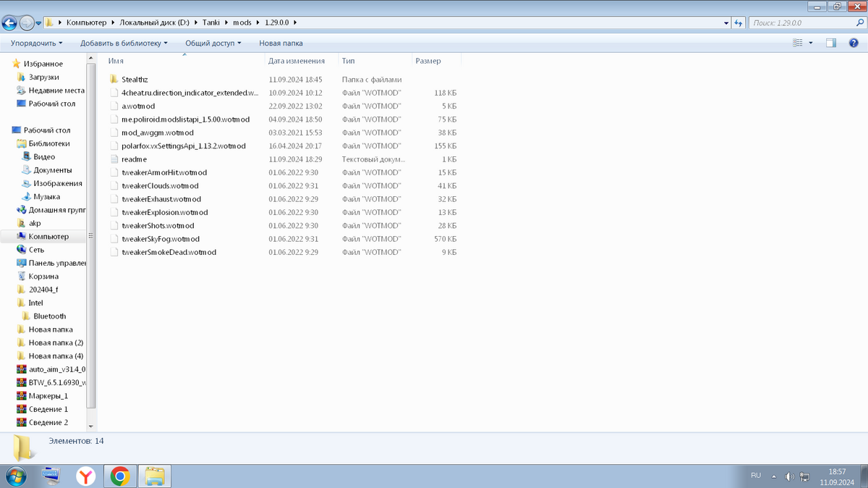Click the Windows Start button
Viewport: 868px width, 488px height.
(14, 476)
